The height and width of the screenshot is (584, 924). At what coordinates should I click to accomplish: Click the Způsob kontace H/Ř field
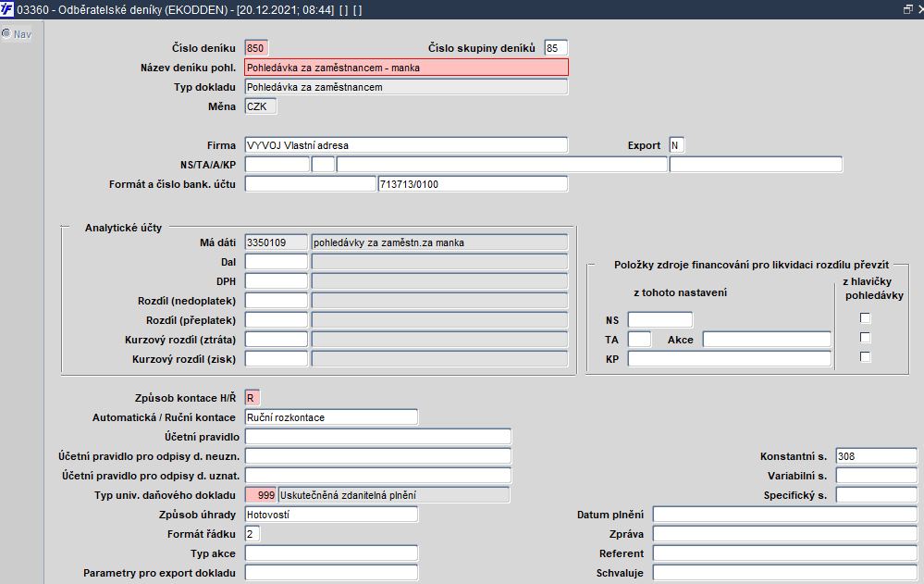(x=253, y=399)
